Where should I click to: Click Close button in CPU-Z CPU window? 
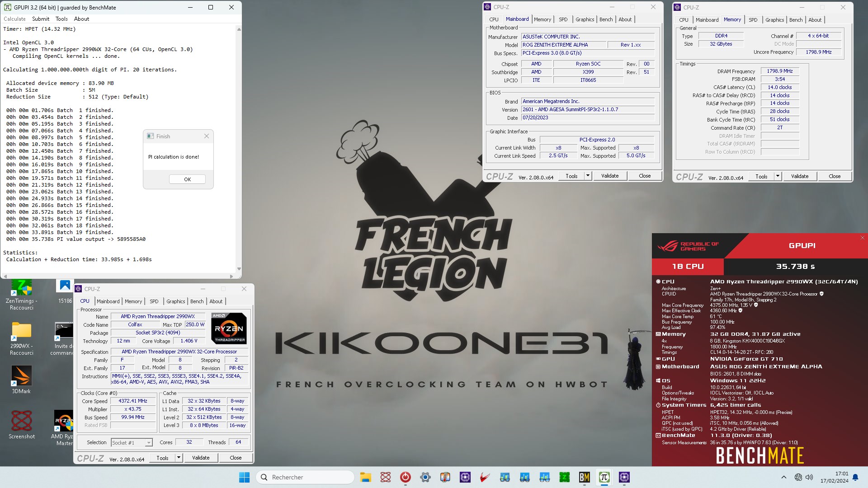[236, 458]
